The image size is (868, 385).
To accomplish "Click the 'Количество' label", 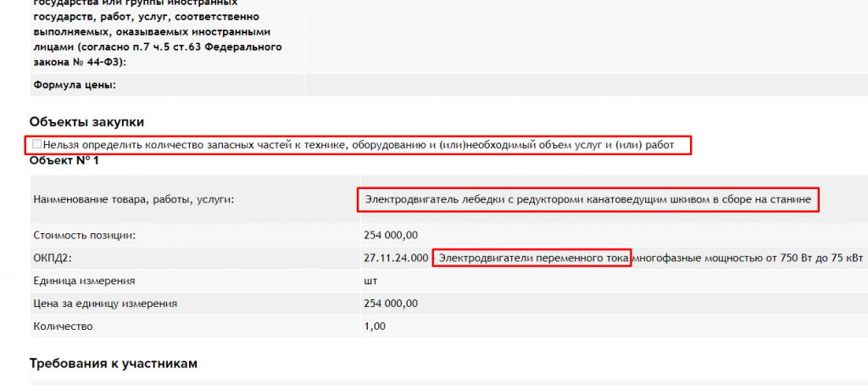I will click(x=63, y=326).
